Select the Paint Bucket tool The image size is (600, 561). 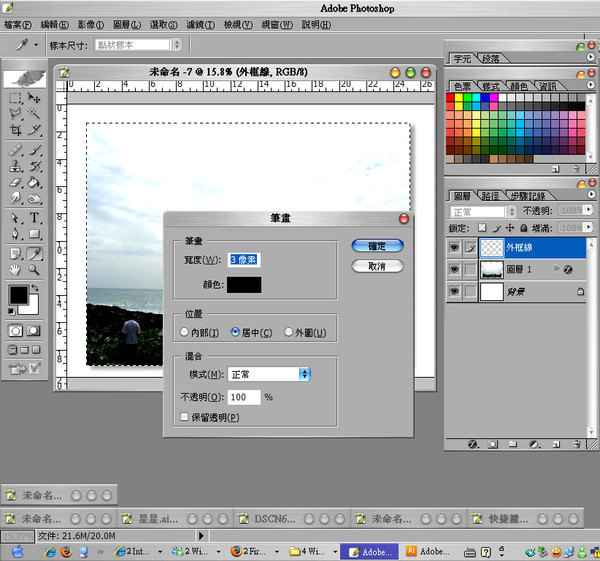35,183
